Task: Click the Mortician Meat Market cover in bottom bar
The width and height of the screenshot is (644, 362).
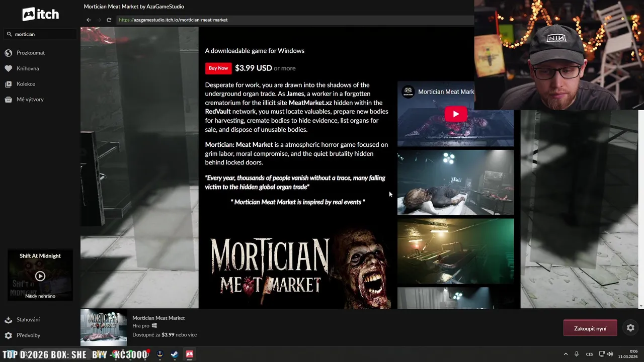Action: 104,328
